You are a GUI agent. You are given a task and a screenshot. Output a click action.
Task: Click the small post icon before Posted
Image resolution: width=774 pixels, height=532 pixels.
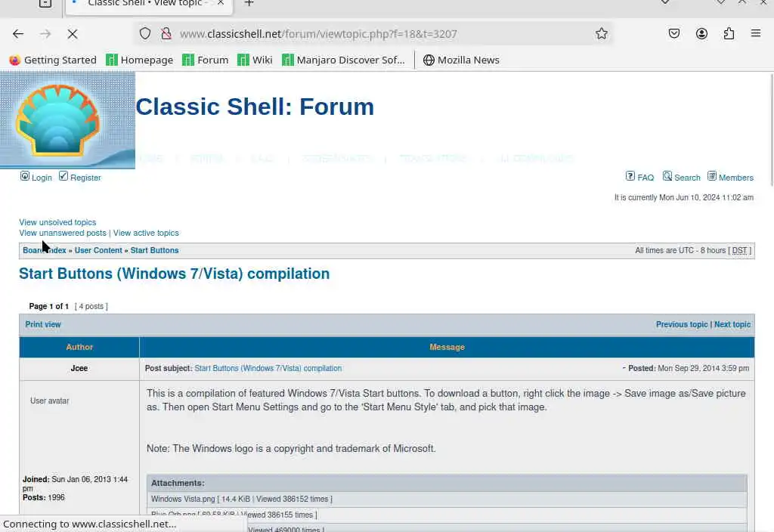point(624,368)
